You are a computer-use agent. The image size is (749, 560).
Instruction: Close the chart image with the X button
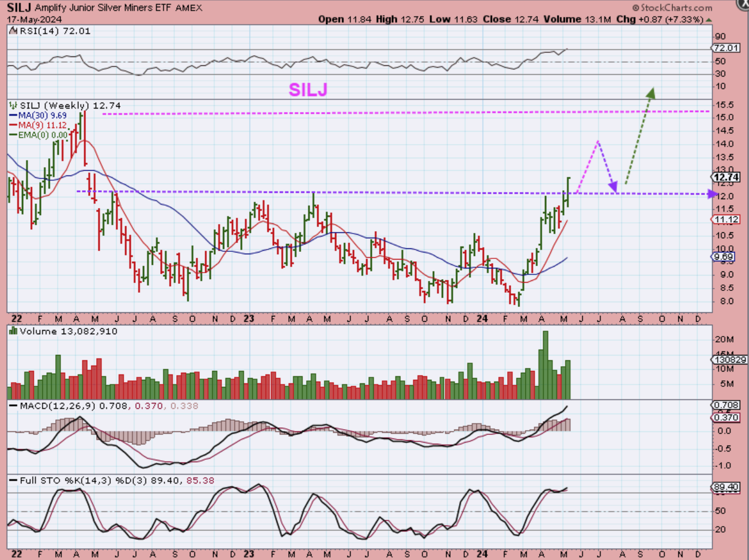744,5
